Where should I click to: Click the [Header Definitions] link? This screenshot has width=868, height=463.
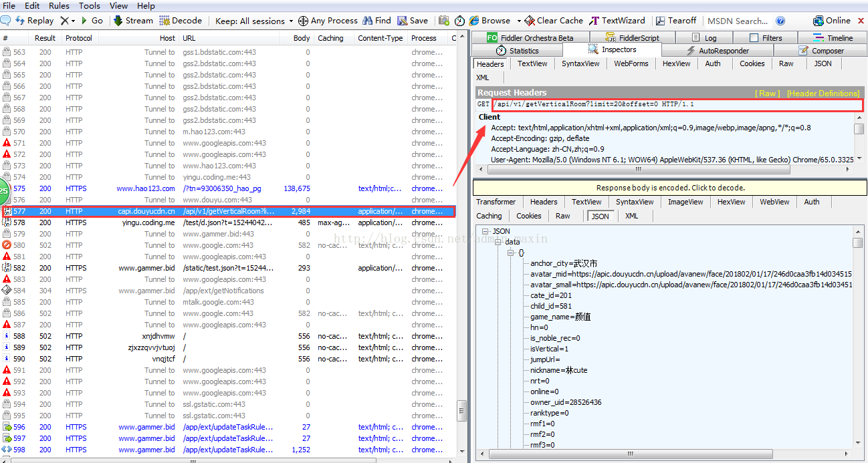823,94
